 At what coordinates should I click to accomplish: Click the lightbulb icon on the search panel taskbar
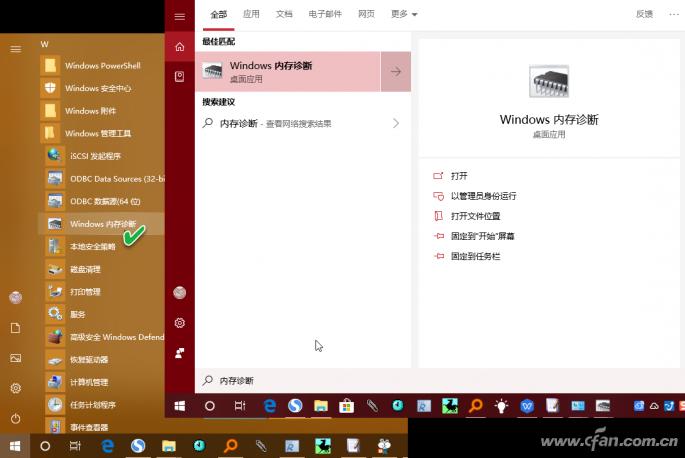pyautogui.click(x=501, y=406)
